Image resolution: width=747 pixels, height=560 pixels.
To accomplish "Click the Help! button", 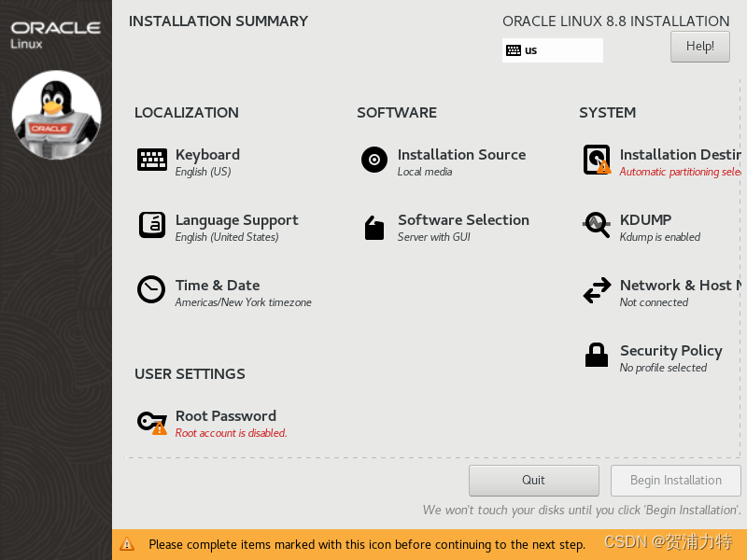I will point(699,47).
